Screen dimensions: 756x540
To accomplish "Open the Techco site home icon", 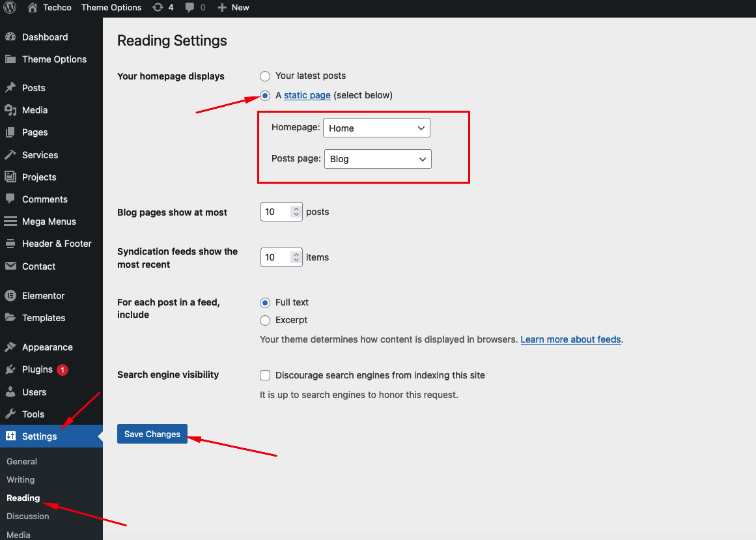I will (x=33, y=8).
